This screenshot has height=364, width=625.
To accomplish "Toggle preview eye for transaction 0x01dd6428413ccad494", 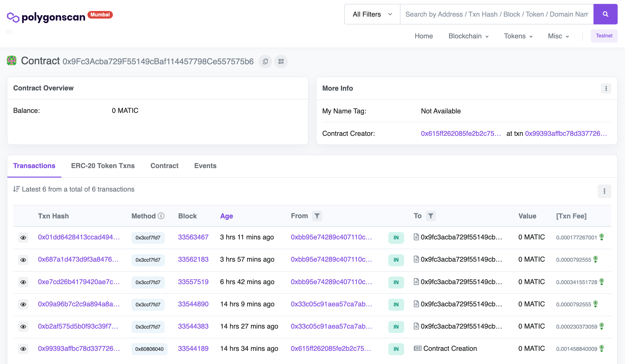I will [x=23, y=237].
